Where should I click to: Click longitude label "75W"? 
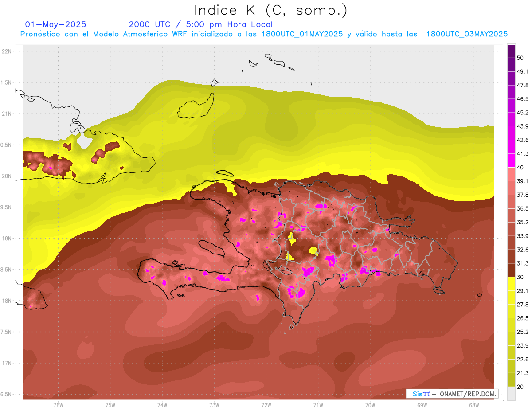[x=110, y=405]
